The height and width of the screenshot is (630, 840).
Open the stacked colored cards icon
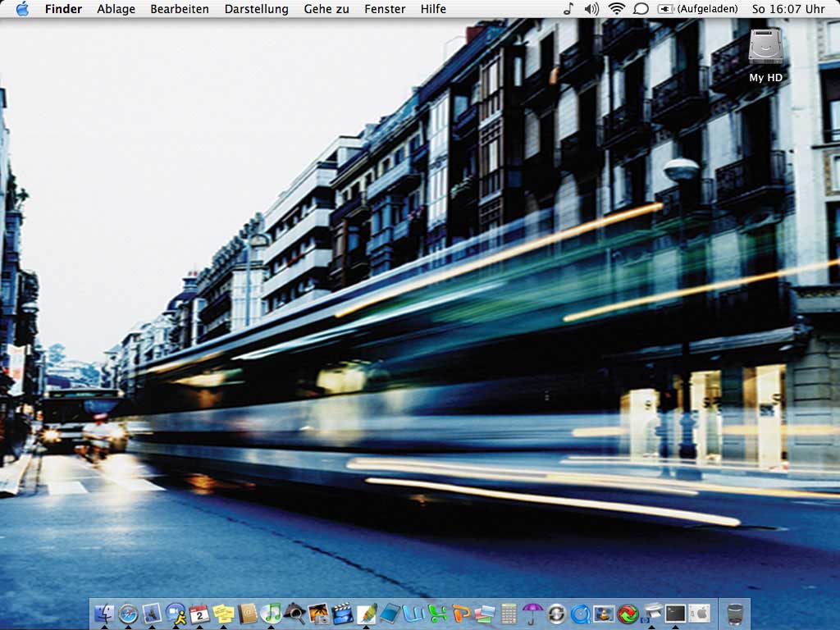(485, 614)
